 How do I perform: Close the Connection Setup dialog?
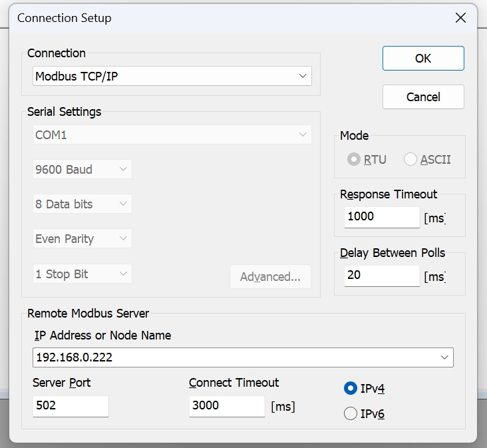[x=460, y=18]
